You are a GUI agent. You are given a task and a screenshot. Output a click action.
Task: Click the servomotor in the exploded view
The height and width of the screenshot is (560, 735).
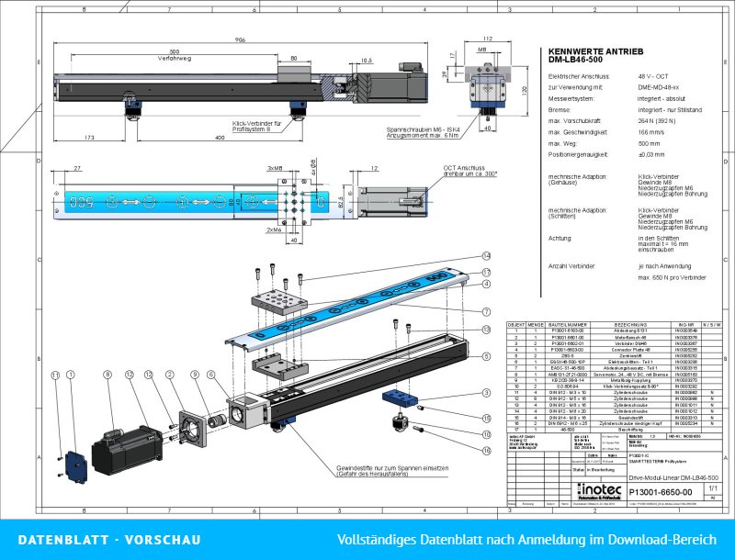point(127,451)
